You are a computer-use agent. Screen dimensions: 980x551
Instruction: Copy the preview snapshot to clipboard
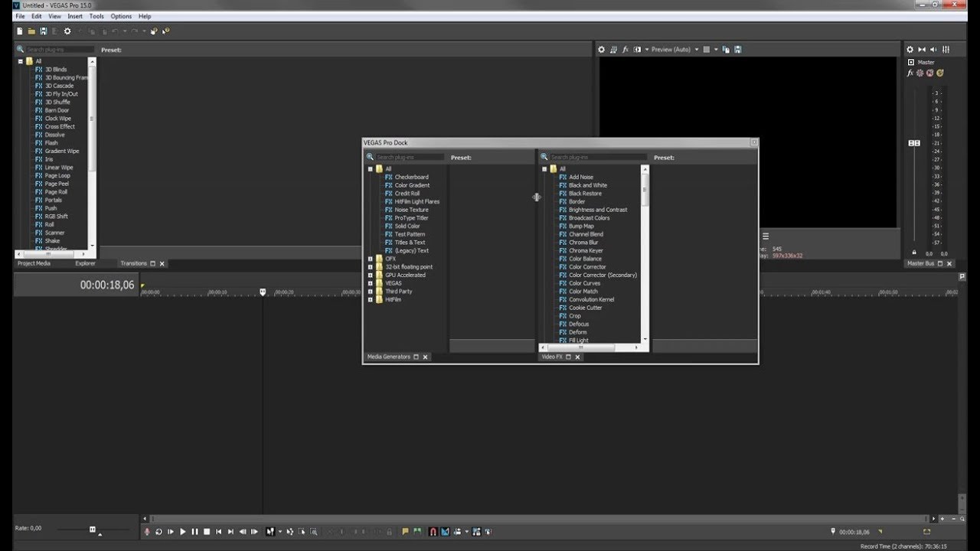726,49
